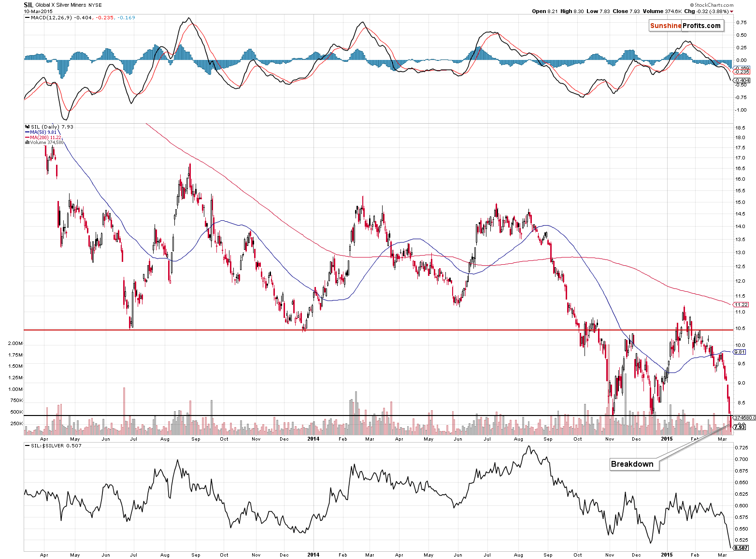Click the 13.0 price axis label
Image resolution: width=756 pixels, height=559 pixels.
click(740, 253)
